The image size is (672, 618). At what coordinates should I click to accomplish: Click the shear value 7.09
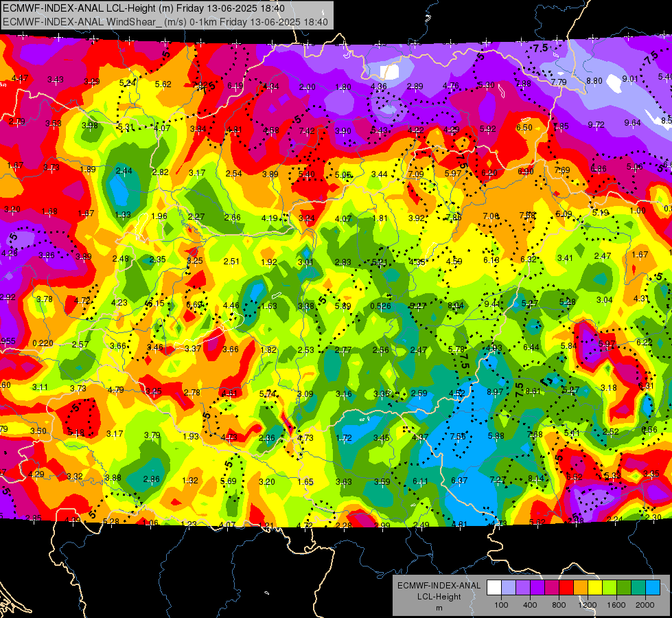tap(416, 174)
